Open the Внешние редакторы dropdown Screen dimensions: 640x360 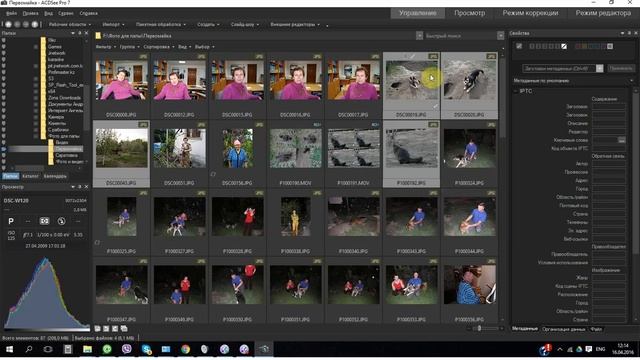[295, 24]
